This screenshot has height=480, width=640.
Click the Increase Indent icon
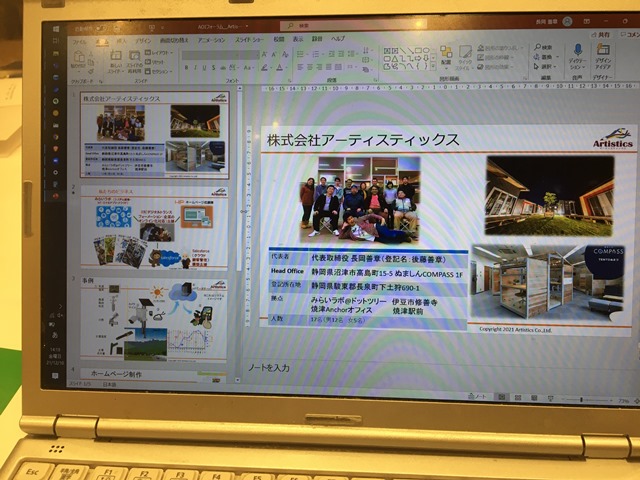click(x=341, y=54)
